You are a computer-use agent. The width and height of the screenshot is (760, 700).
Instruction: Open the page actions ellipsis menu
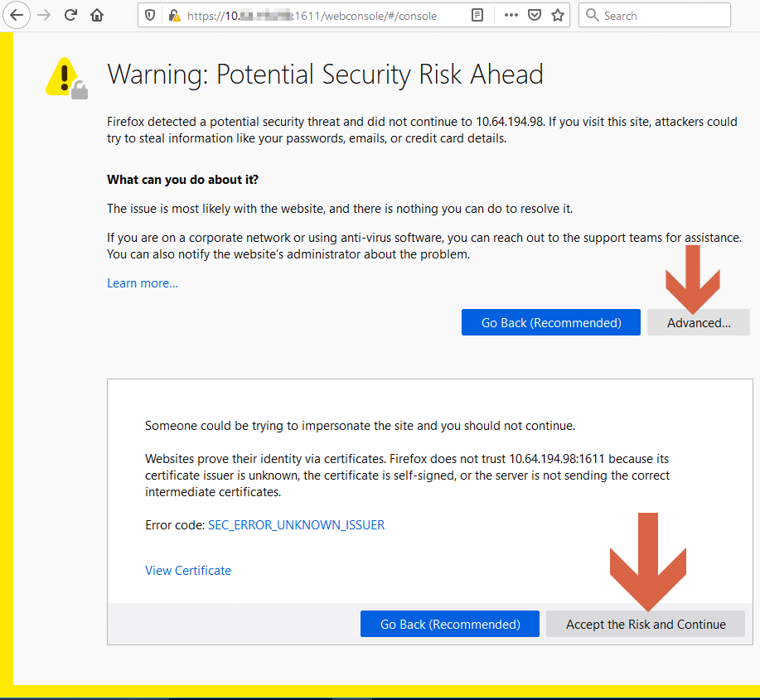tap(511, 15)
